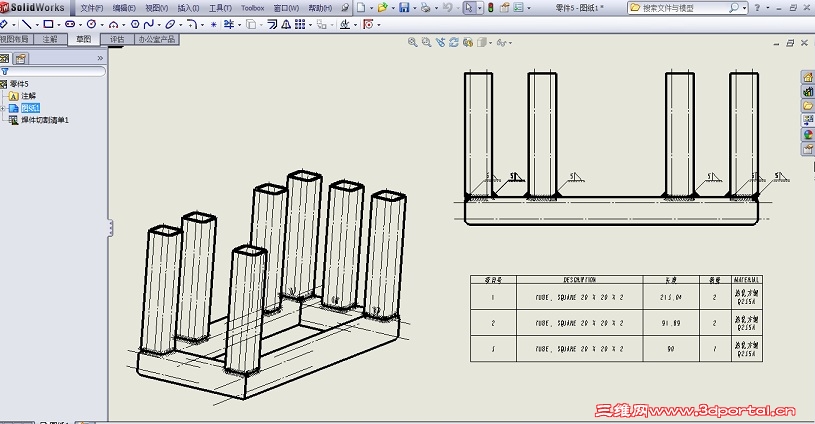Open the 插入(I) menu
The width and height of the screenshot is (815, 424).
[188, 8]
